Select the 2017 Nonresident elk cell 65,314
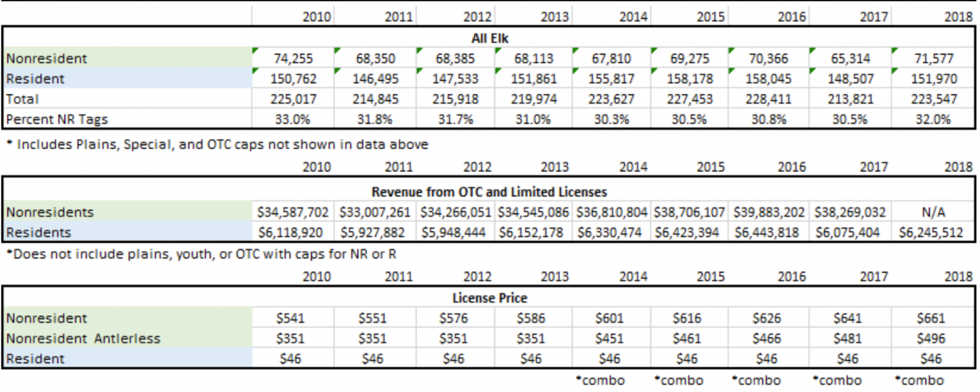This screenshot has width=980, height=392. 849,57
